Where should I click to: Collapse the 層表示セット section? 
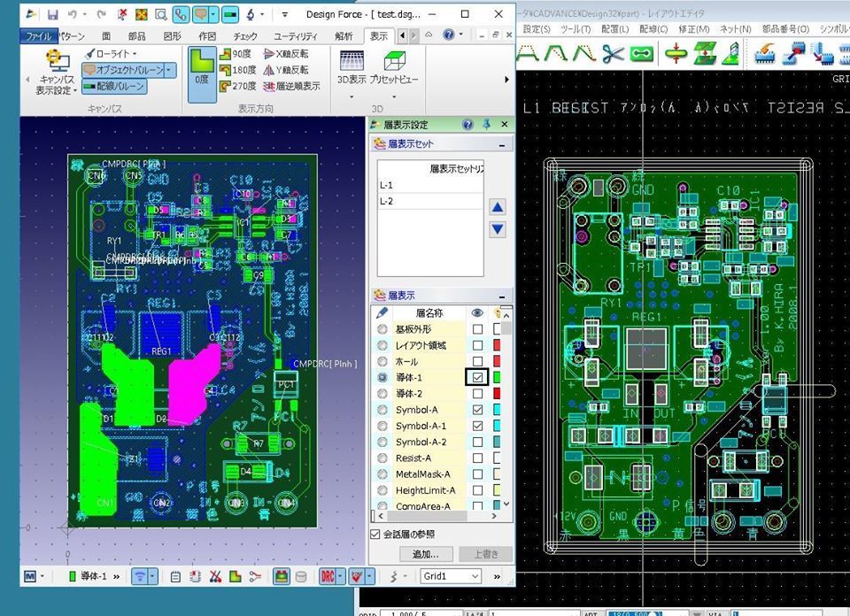pyautogui.click(x=502, y=144)
